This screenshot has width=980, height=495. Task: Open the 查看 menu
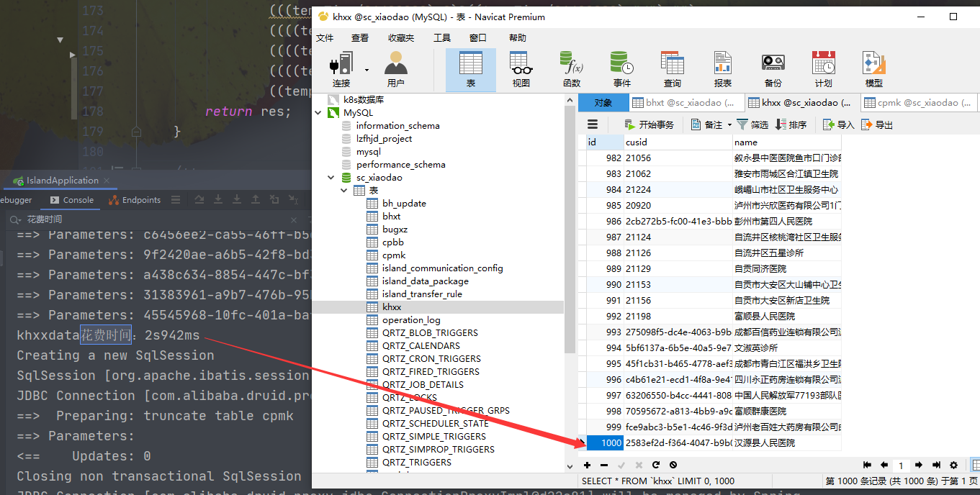click(360, 37)
